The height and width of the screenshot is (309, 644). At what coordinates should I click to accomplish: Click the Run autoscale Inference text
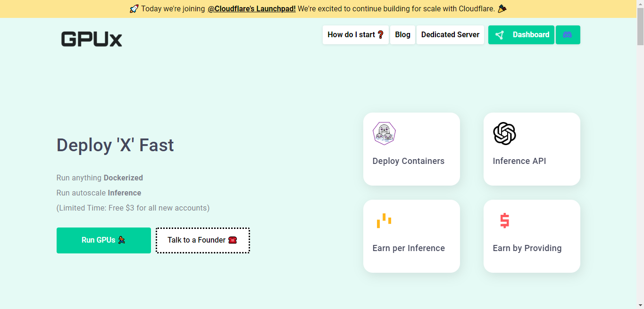99,193
